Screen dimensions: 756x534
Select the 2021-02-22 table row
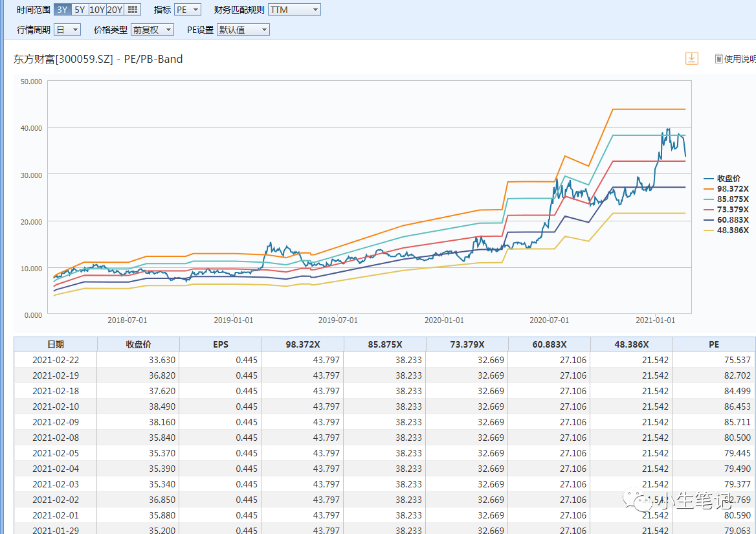pyautogui.click(x=56, y=360)
